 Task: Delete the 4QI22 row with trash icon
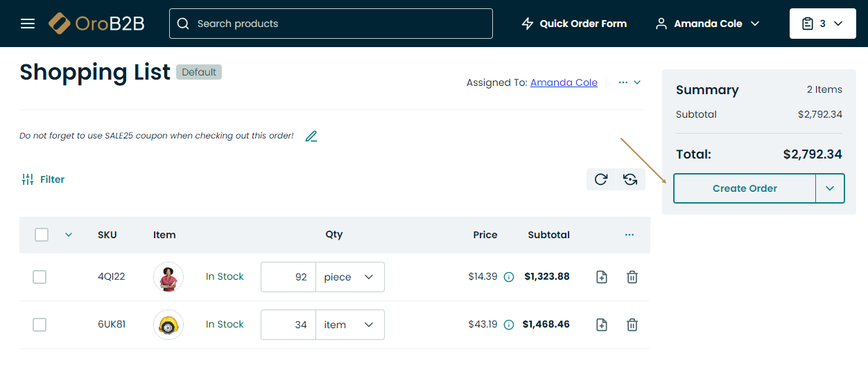(632, 277)
